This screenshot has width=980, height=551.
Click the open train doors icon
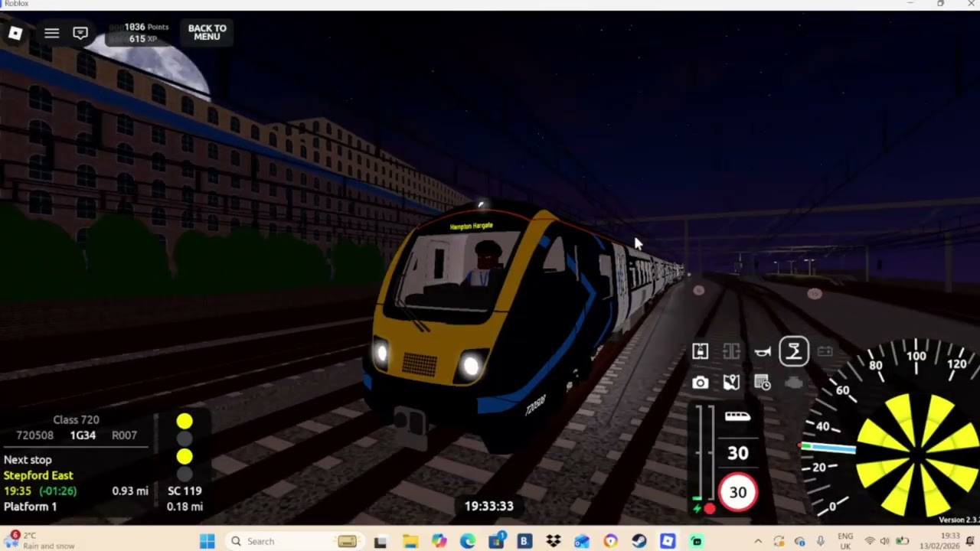tap(731, 351)
